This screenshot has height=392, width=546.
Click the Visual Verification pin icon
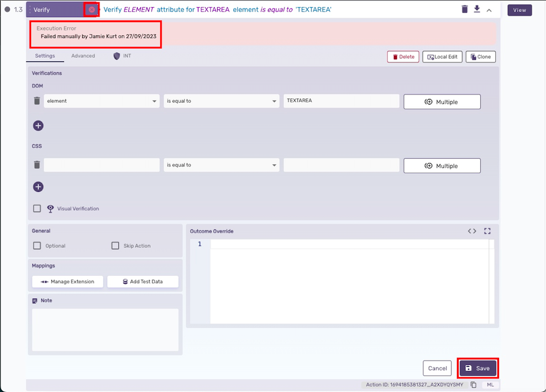click(50, 209)
